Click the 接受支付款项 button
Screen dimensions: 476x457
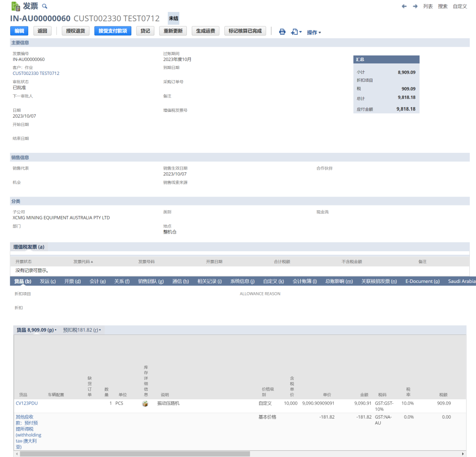113,31
